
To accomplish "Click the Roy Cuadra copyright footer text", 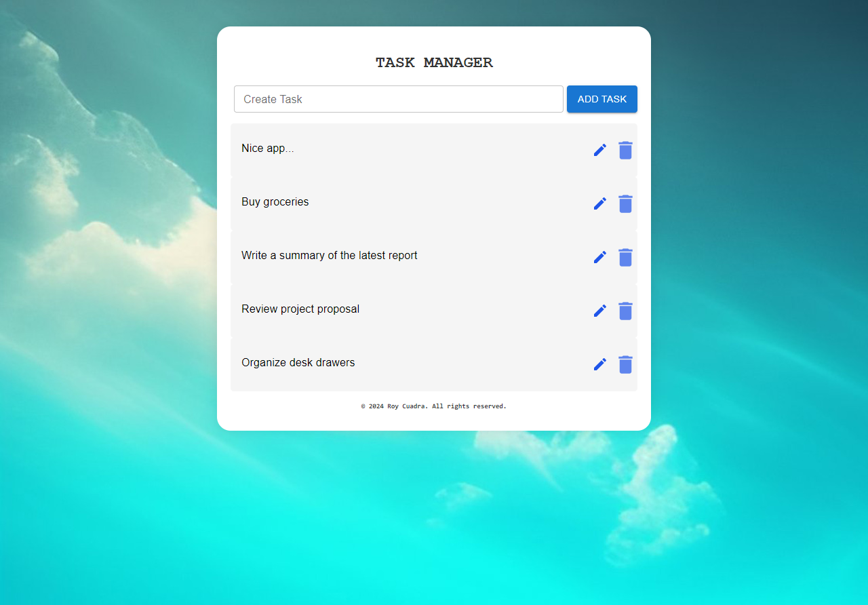I will (434, 406).
